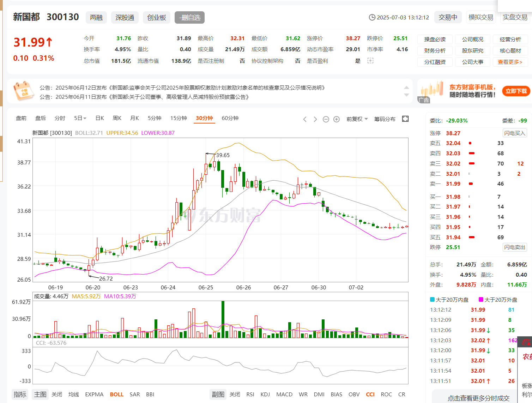
Task: Open 财务分析 link
Action: pos(435,51)
